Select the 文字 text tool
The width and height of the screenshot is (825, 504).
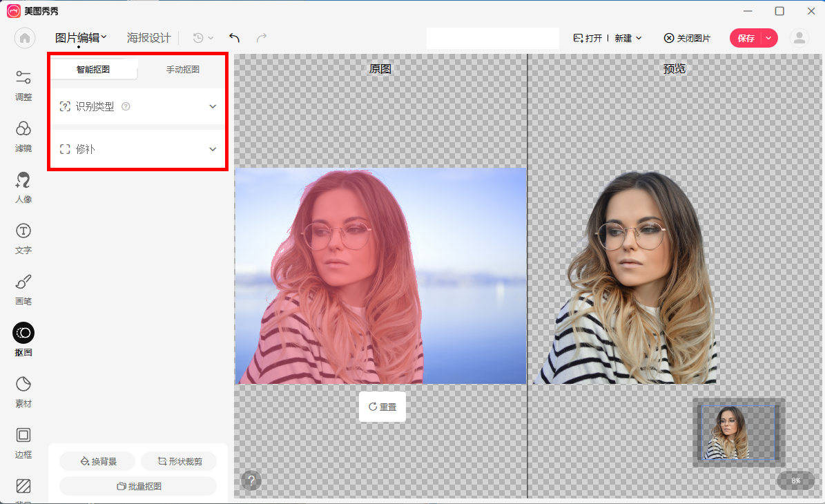[23, 238]
